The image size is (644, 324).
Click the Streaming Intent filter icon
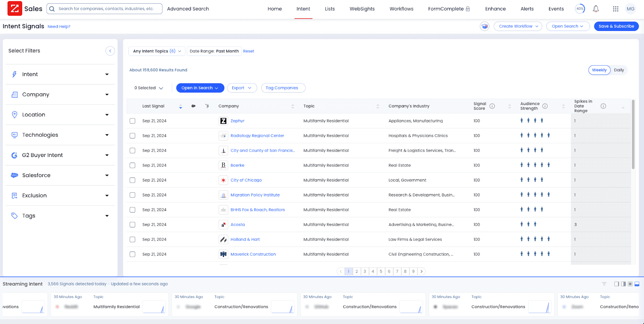(x=604, y=284)
